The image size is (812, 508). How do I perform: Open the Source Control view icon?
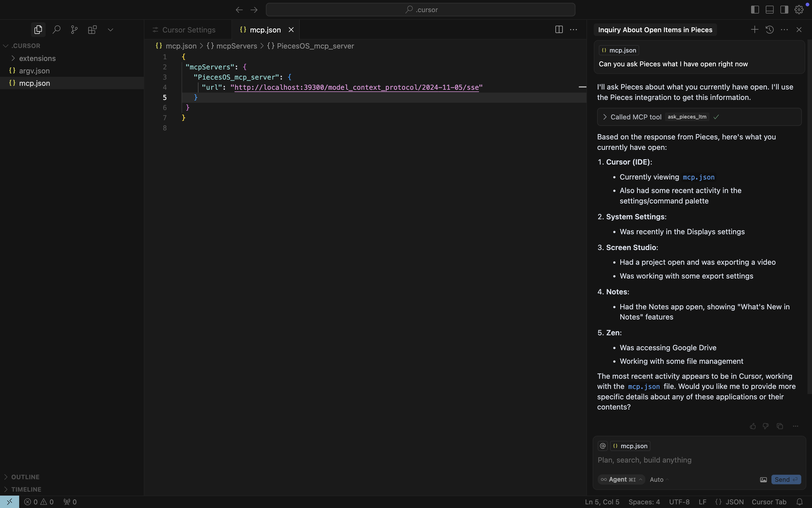tap(74, 30)
